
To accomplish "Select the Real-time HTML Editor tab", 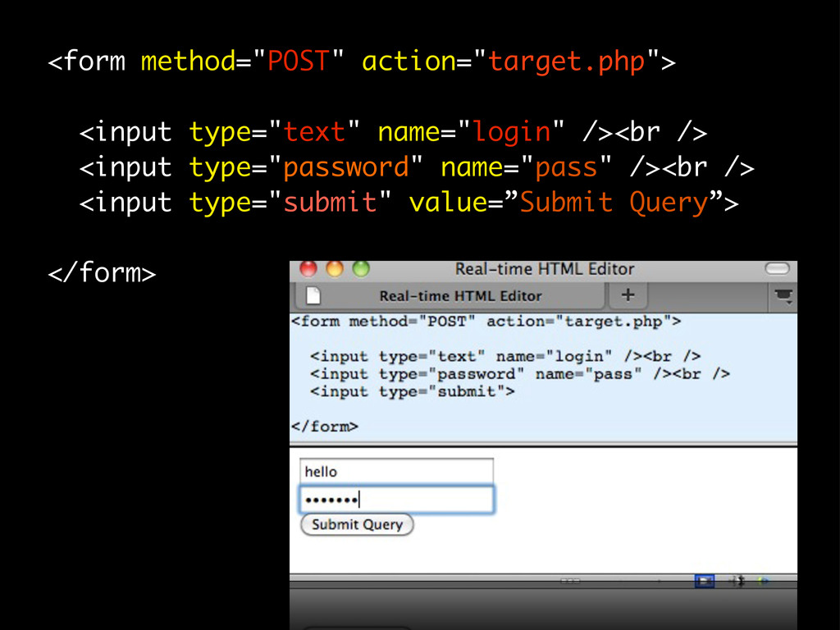I will [x=449, y=295].
